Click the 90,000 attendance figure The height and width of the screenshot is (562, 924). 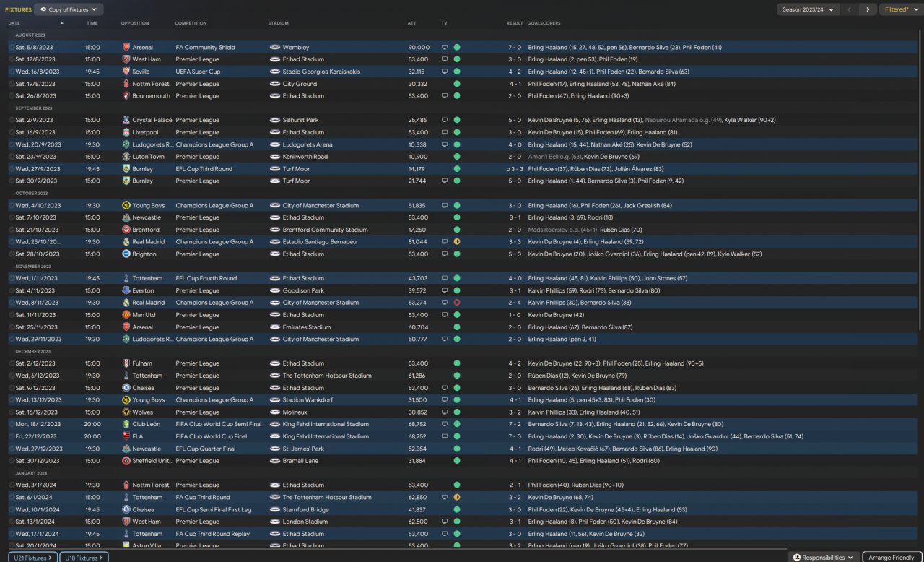pyautogui.click(x=418, y=47)
